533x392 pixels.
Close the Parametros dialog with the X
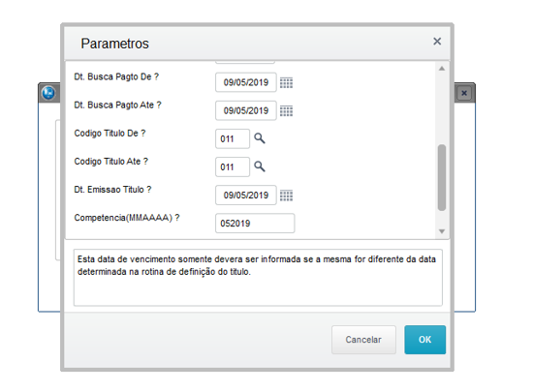click(437, 42)
